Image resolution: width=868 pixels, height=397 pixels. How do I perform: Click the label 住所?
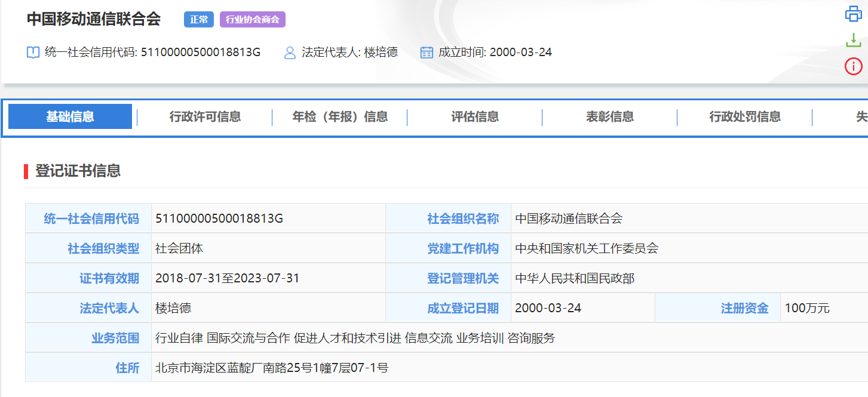click(127, 368)
